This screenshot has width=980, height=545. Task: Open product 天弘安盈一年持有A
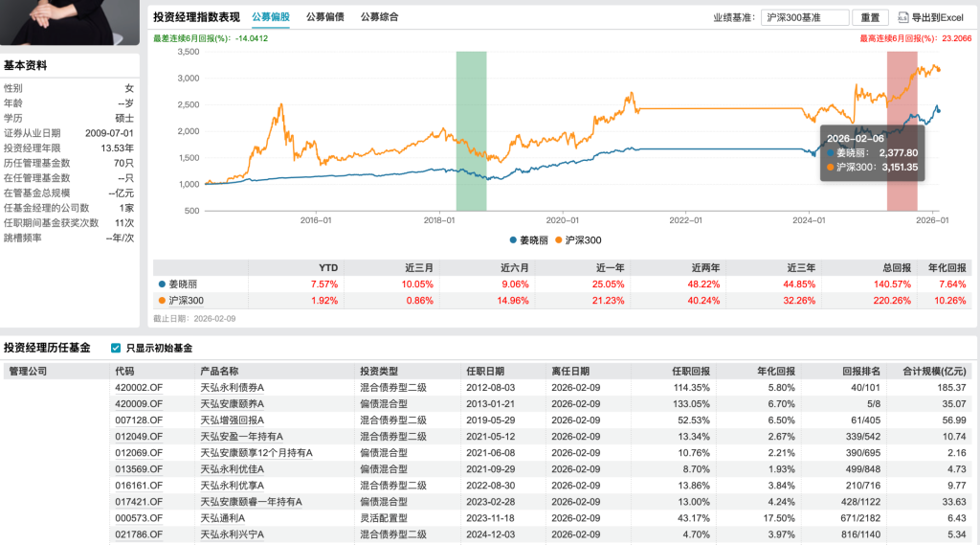pos(241,437)
